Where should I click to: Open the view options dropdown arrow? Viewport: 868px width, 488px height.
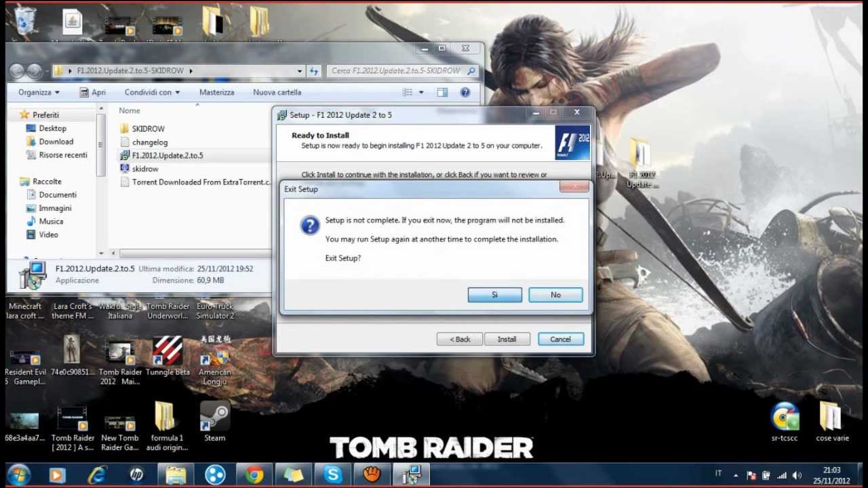(421, 92)
